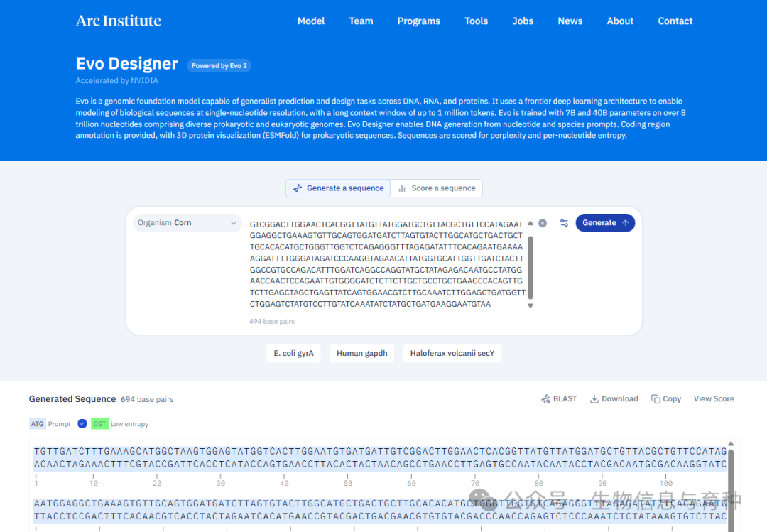Click the Evo Designer title

pos(126,64)
